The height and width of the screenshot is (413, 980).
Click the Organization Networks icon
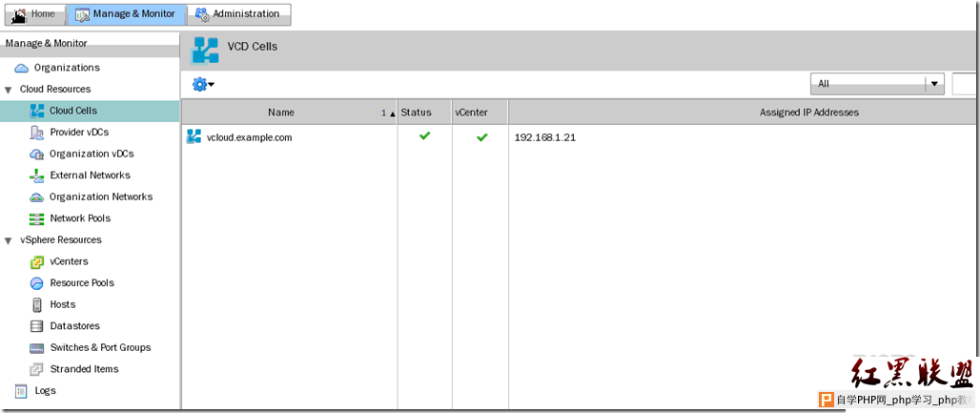(37, 197)
